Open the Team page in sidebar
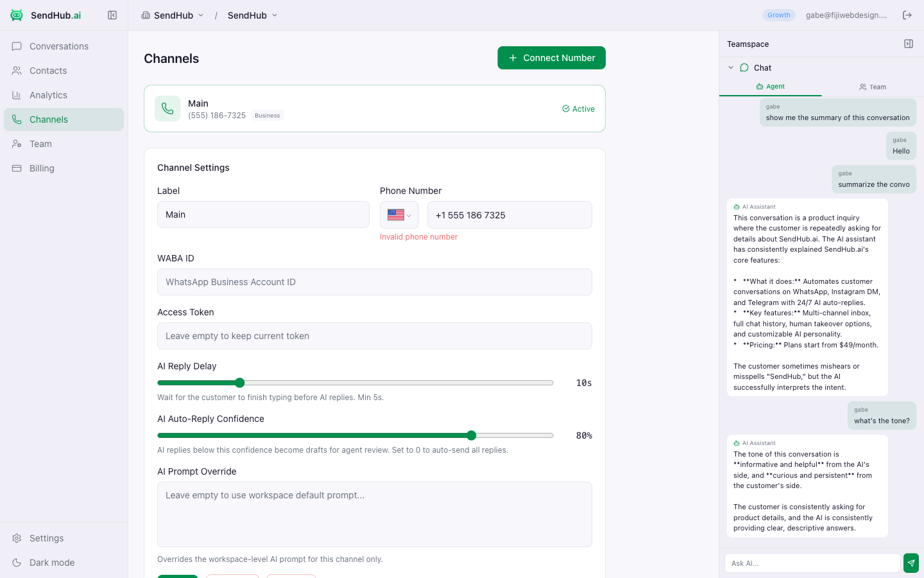 [x=64, y=144]
